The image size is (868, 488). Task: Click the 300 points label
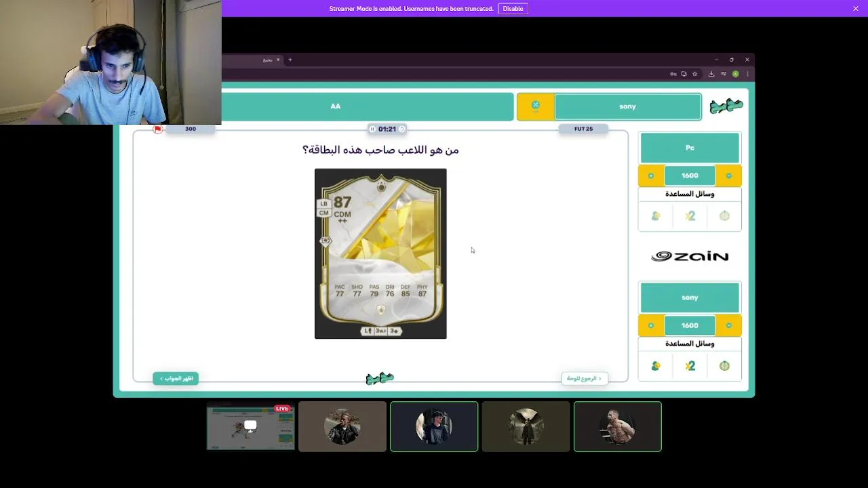191,129
